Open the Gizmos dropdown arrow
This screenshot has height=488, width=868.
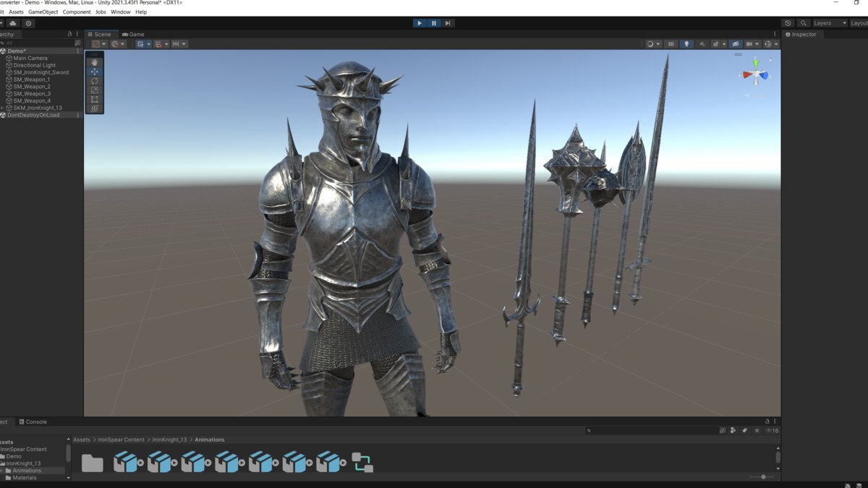776,44
